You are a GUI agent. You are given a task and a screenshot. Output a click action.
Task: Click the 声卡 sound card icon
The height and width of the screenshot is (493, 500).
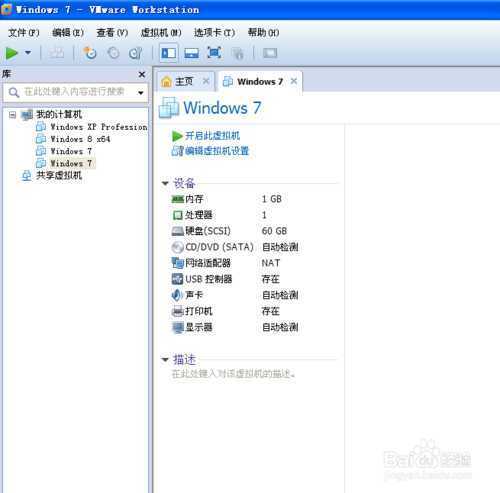pyautogui.click(x=177, y=295)
